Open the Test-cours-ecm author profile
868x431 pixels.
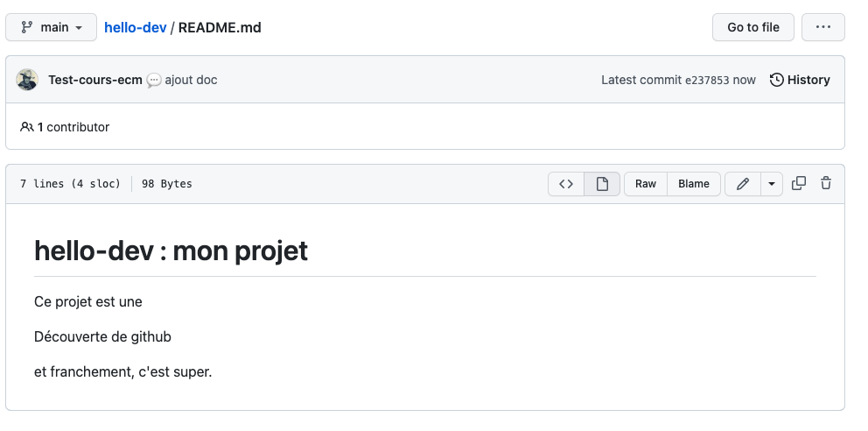pos(94,80)
